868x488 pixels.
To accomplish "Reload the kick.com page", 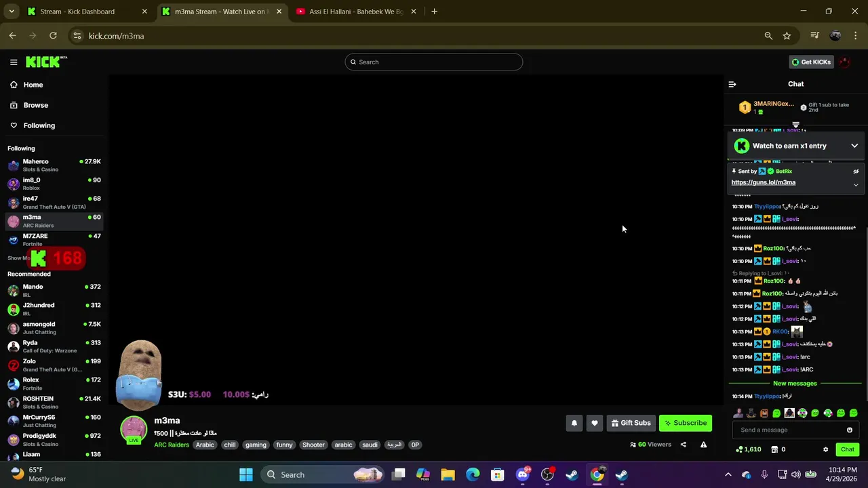I will 53,36.
